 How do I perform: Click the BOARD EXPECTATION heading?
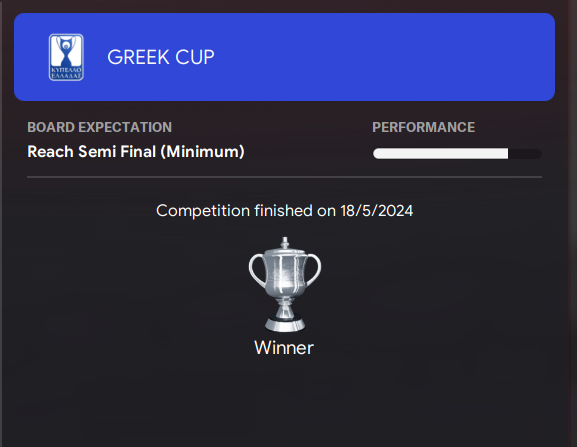[x=99, y=127]
